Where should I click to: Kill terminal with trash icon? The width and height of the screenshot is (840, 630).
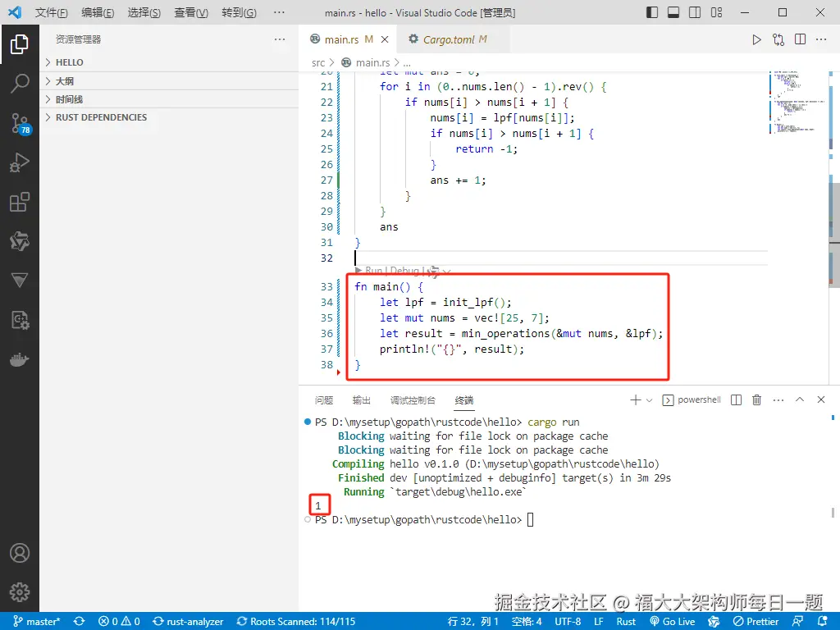756,399
